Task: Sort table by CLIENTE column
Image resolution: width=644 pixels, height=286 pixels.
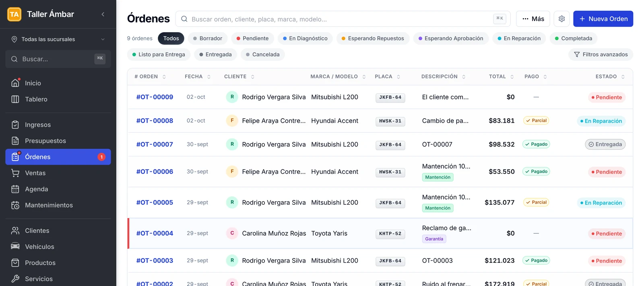Action: click(239, 76)
